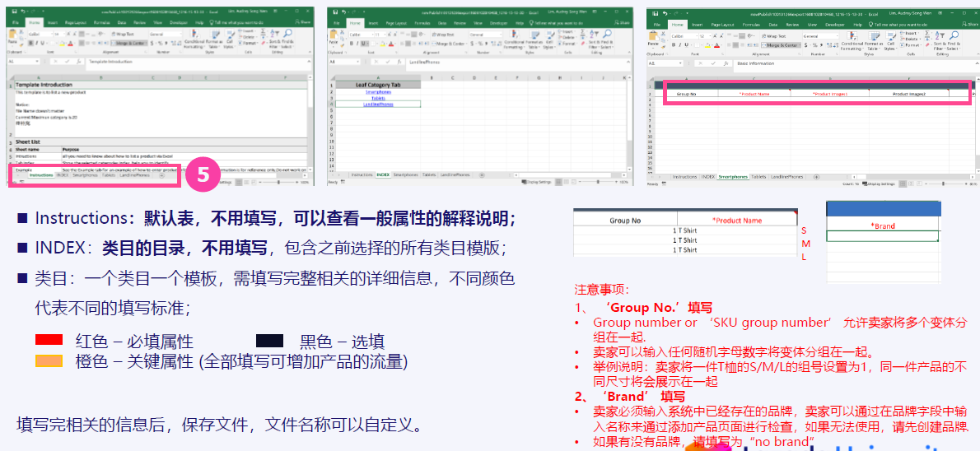Adjust zoom slider in left Excel status bar
This screenshot has width=980, height=451.
click(278, 182)
